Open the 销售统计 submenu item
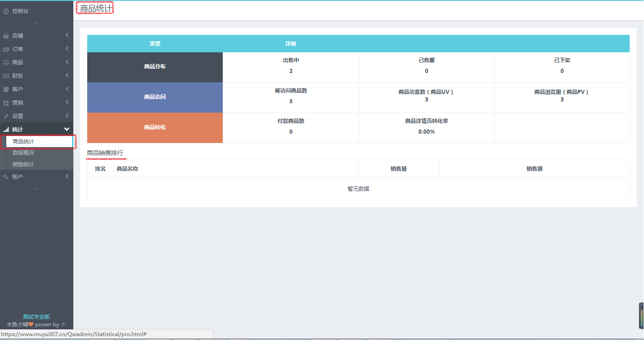The height and width of the screenshot is (341, 644). pyautogui.click(x=23, y=164)
